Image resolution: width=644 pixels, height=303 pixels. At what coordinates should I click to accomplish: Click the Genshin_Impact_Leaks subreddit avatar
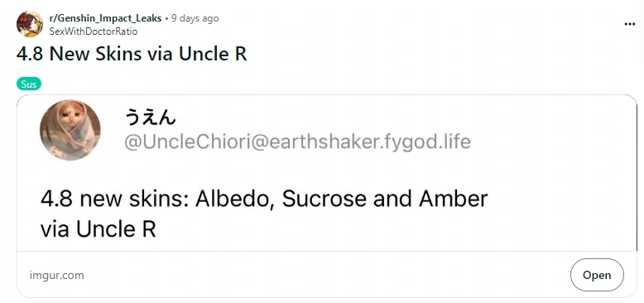[30, 24]
